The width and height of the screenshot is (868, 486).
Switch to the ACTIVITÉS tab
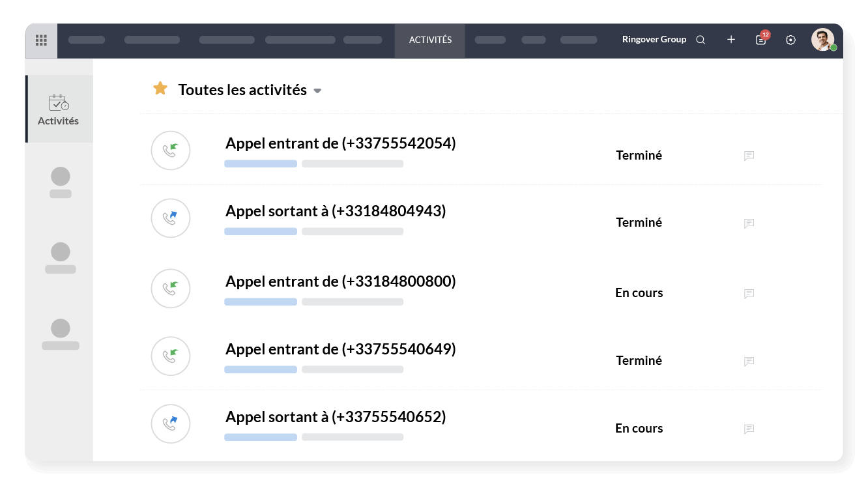[x=429, y=40]
